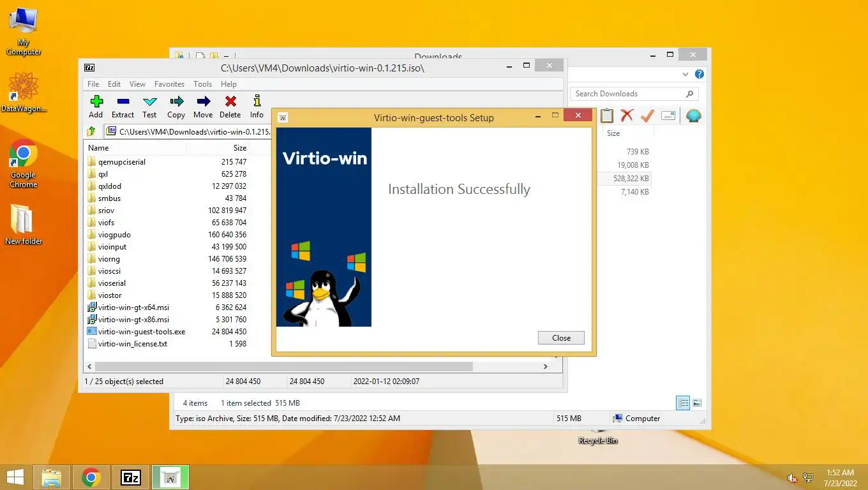This screenshot has width=868, height=490.
Task: Open the shell settings icon in Downloads toolbar
Action: (693, 115)
